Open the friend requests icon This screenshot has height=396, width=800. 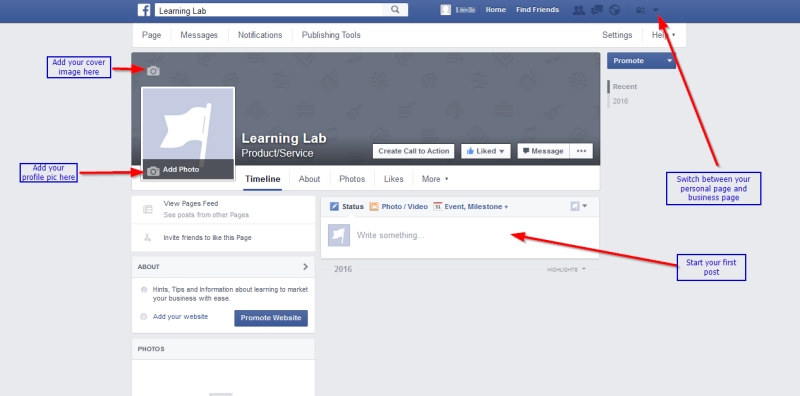pyautogui.click(x=579, y=10)
